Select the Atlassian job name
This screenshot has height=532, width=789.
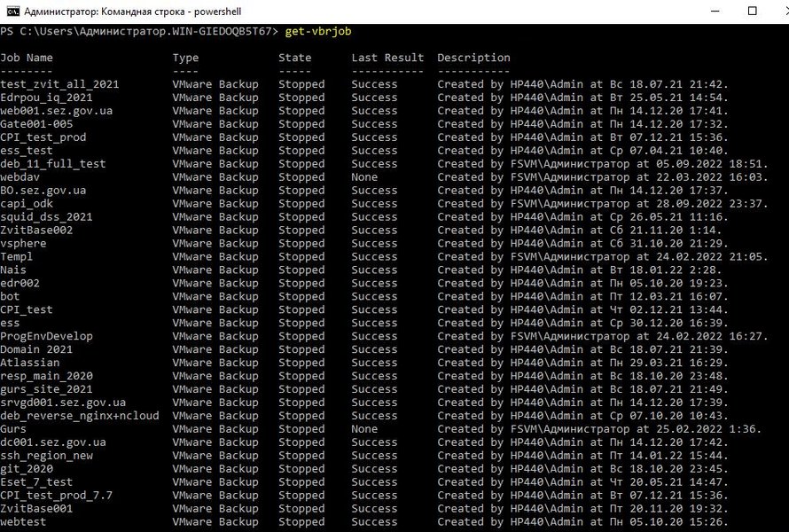[x=30, y=363]
